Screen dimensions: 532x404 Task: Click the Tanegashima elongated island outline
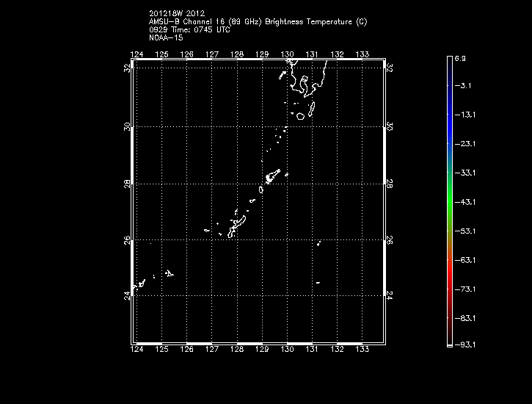(x=311, y=109)
